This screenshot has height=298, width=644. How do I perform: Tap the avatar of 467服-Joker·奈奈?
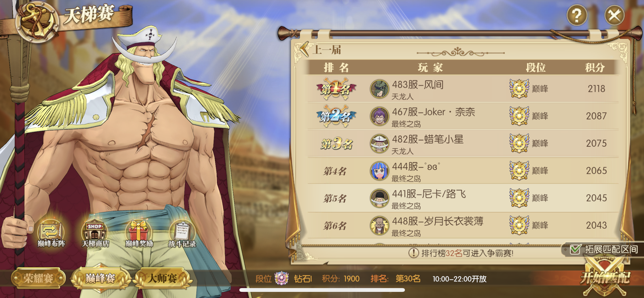(379, 116)
